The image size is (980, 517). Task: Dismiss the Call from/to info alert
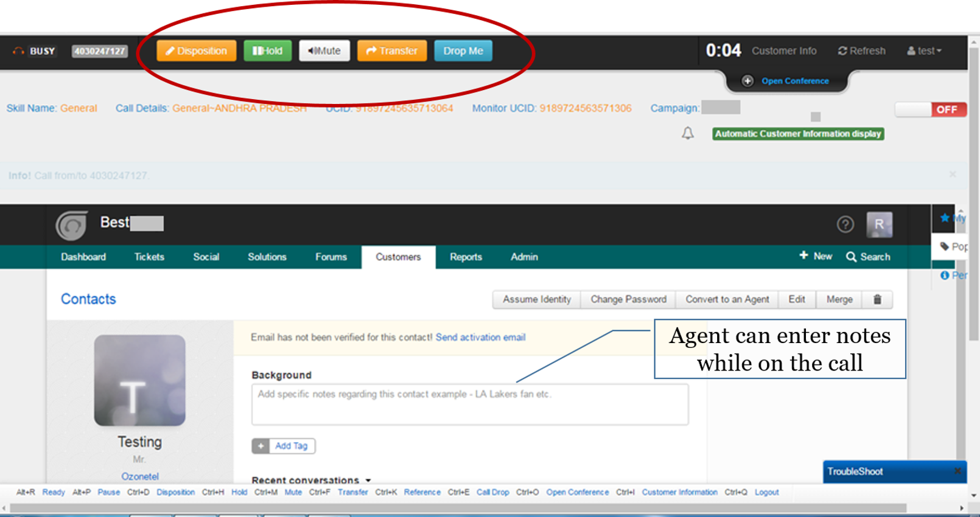pyautogui.click(x=953, y=175)
